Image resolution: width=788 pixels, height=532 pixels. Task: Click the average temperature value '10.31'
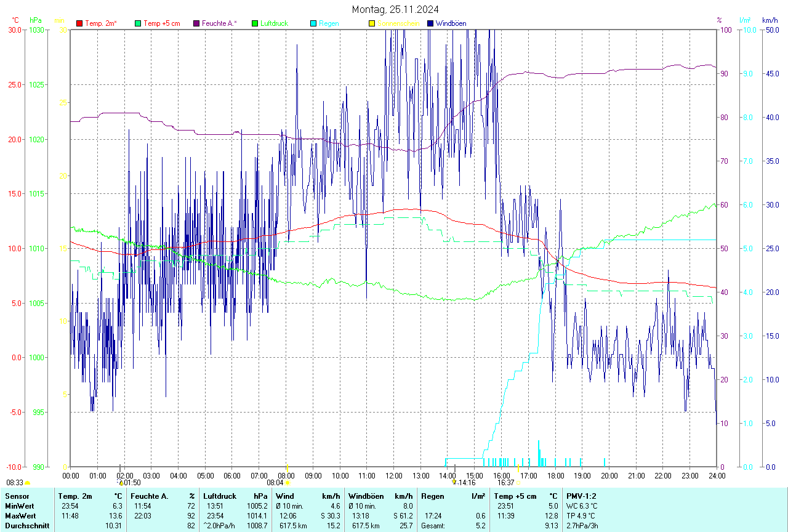[114, 525]
